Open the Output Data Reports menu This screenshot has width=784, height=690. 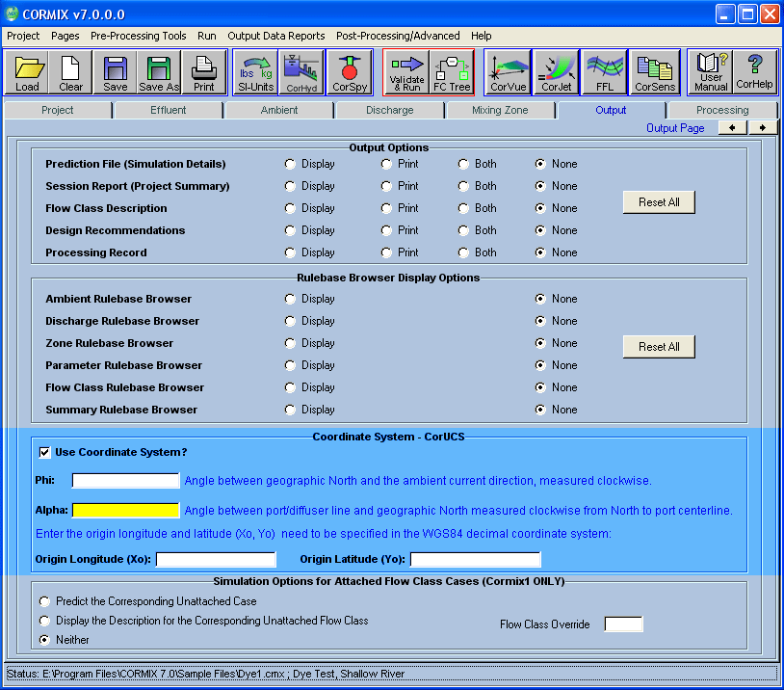click(276, 36)
